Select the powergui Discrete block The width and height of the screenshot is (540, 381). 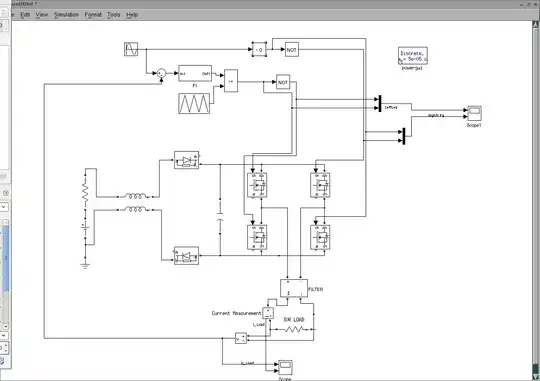pos(413,55)
